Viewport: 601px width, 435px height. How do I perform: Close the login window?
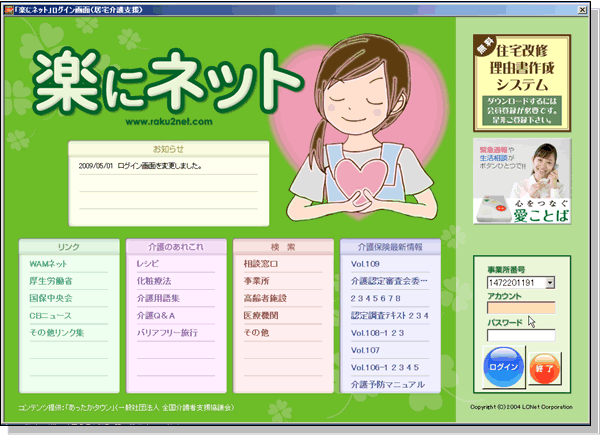pos(582,10)
